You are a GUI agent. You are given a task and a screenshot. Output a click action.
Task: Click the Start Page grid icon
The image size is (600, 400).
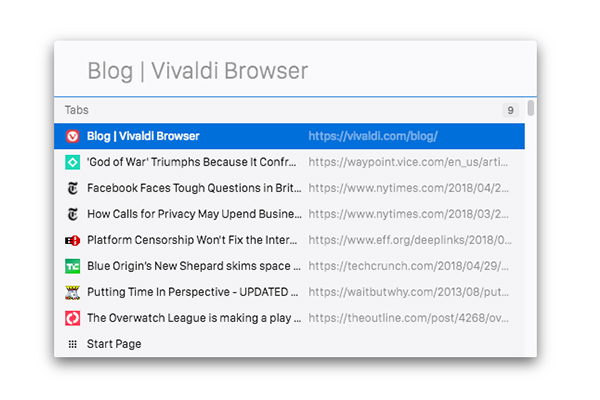coord(73,344)
